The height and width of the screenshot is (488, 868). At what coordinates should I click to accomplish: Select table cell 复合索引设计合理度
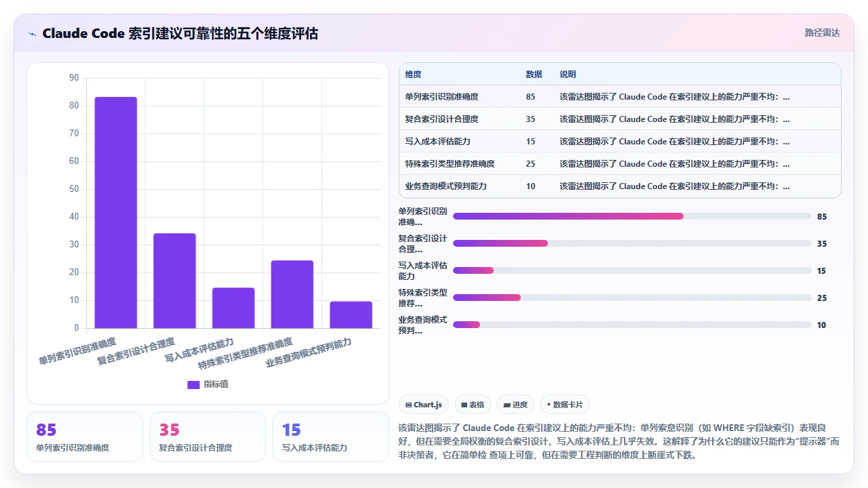[x=441, y=119]
